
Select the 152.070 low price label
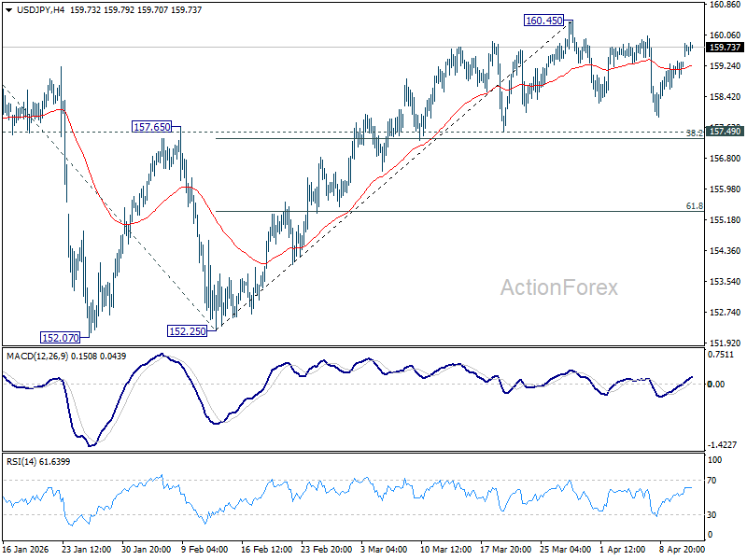[x=60, y=338]
